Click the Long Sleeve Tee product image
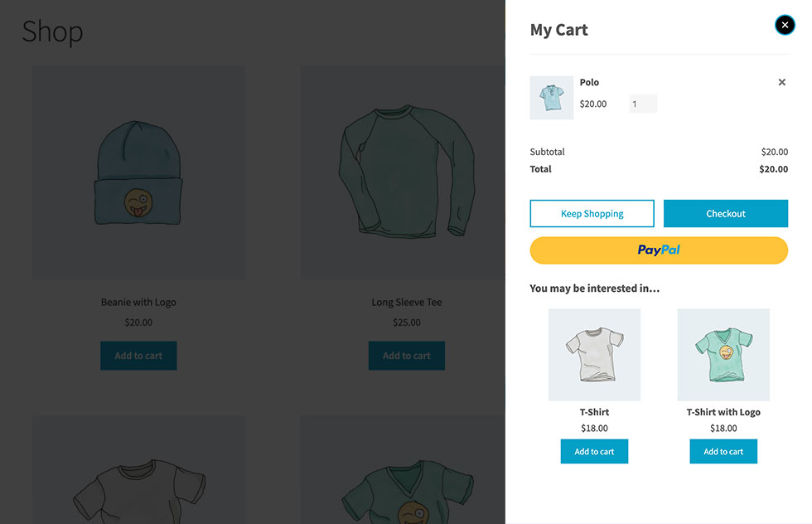Screen dimensions: 812x524 coord(406,172)
